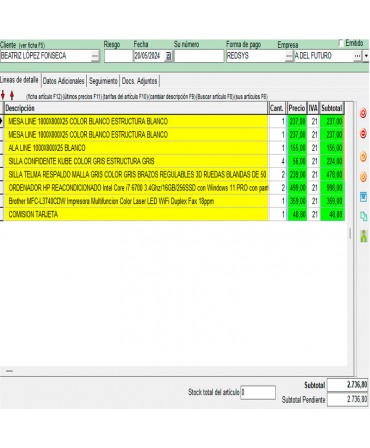This screenshot has height=448, width=370.
Task: Click the Cant. column header
Action: click(277, 108)
